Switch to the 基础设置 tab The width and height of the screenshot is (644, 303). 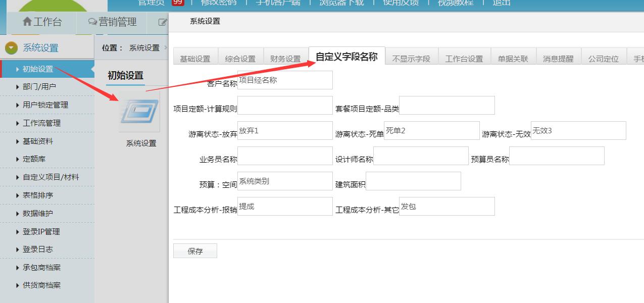pos(195,59)
